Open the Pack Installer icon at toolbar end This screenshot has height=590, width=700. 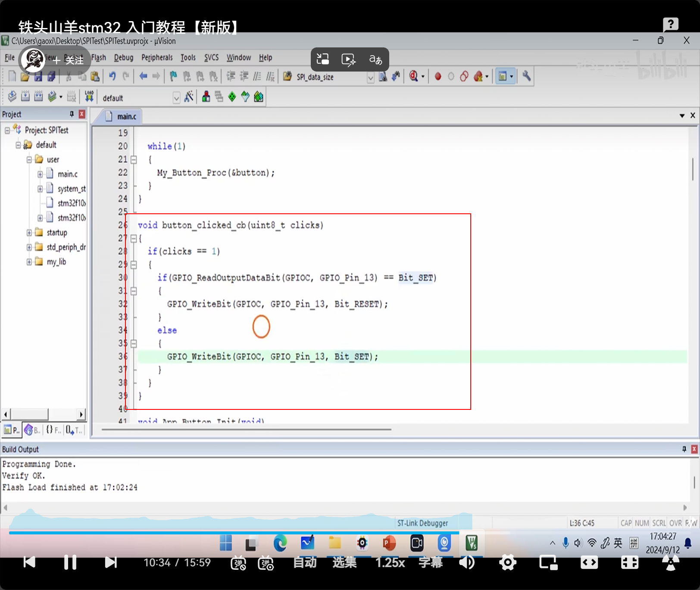(259, 97)
